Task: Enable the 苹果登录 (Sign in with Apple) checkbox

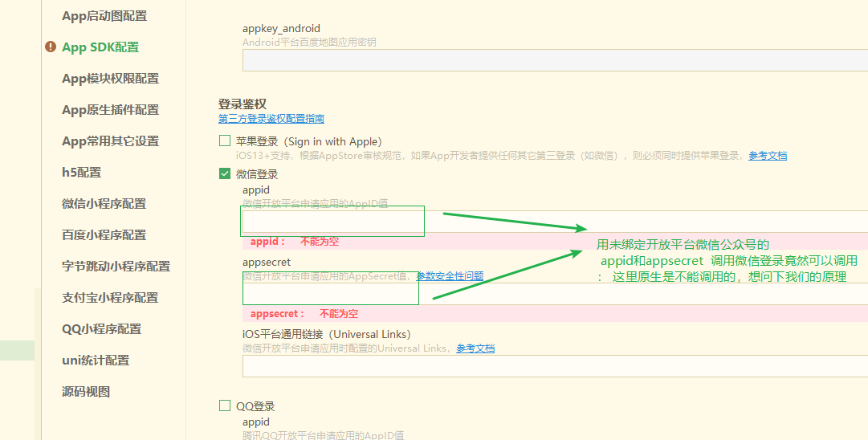Action: point(225,141)
